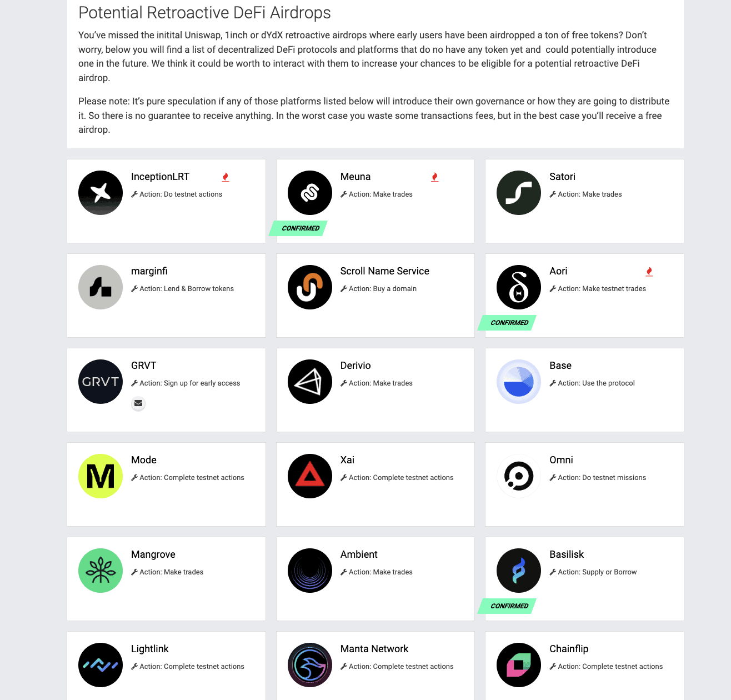
Task: Click the marginfi logo icon
Action: [x=101, y=287]
